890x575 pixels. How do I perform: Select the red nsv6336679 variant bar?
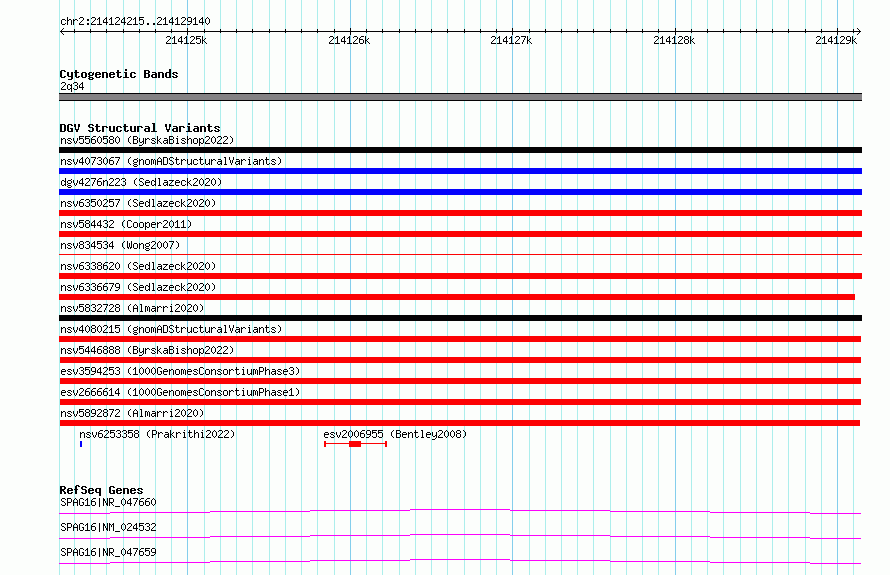[x=457, y=297]
